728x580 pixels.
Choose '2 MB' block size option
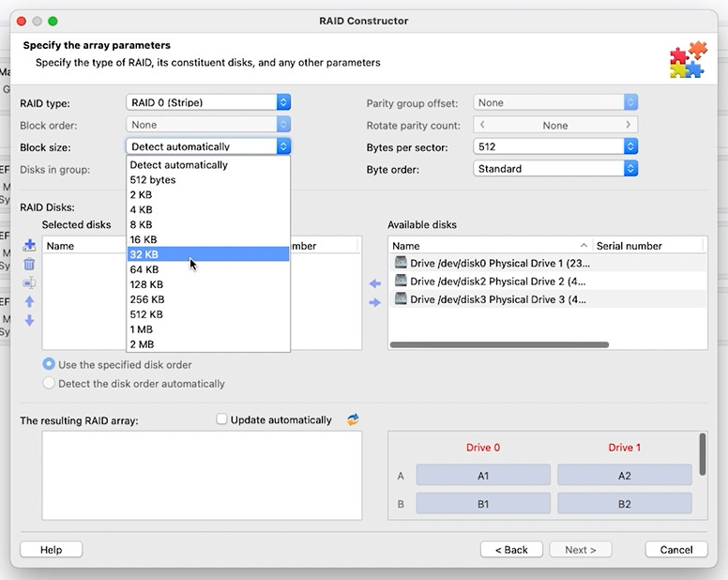coord(208,344)
